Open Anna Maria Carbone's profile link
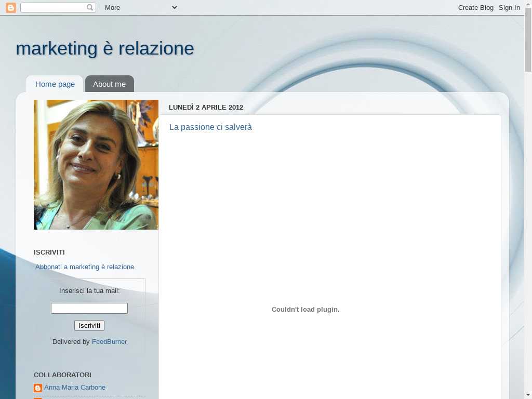The image size is (532, 399). [75, 388]
